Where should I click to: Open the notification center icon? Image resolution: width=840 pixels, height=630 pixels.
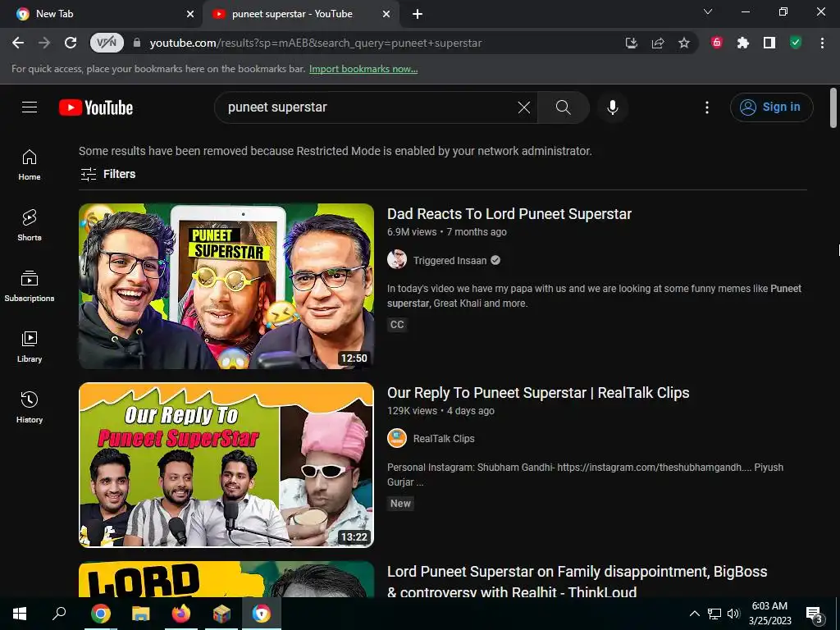pos(815,615)
